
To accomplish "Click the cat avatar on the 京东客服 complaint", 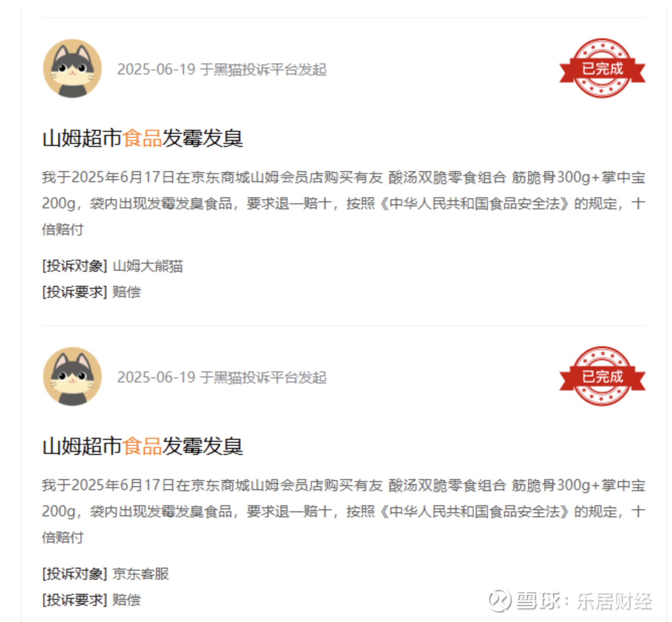I will pyautogui.click(x=72, y=376).
